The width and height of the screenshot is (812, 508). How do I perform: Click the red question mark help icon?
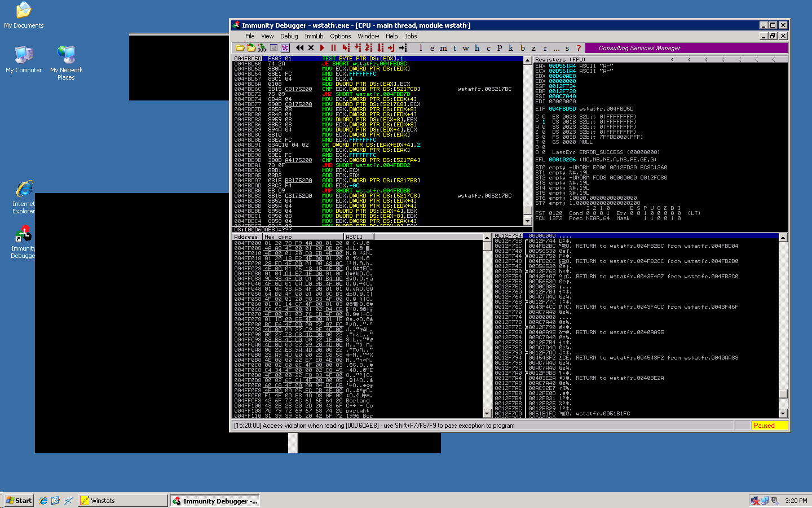click(579, 48)
